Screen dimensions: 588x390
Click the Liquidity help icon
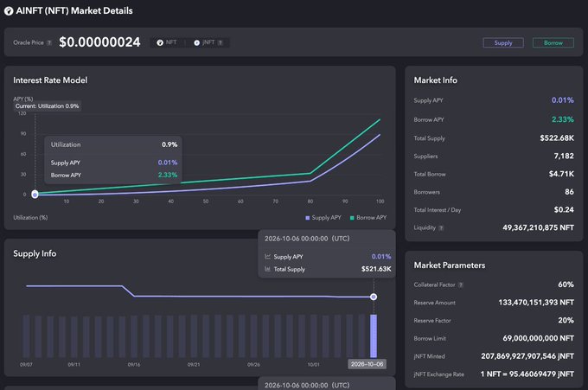tap(441, 228)
